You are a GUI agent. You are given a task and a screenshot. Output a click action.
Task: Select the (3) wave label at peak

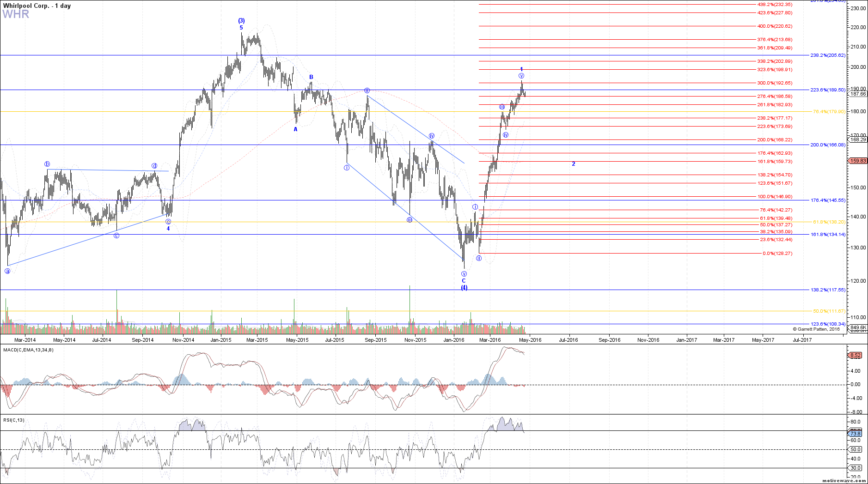pos(241,21)
